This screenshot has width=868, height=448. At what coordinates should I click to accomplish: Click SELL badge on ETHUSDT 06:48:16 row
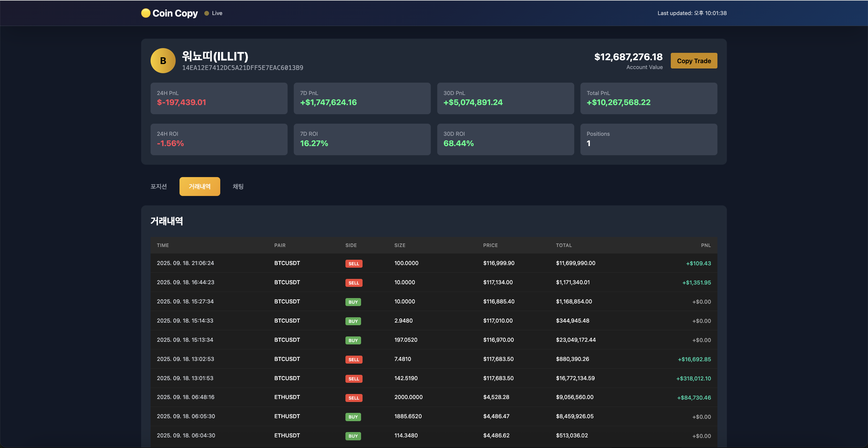(353, 398)
